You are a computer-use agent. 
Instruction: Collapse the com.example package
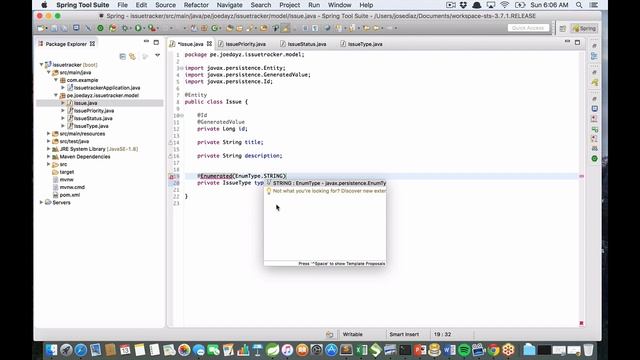pos(56,80)
